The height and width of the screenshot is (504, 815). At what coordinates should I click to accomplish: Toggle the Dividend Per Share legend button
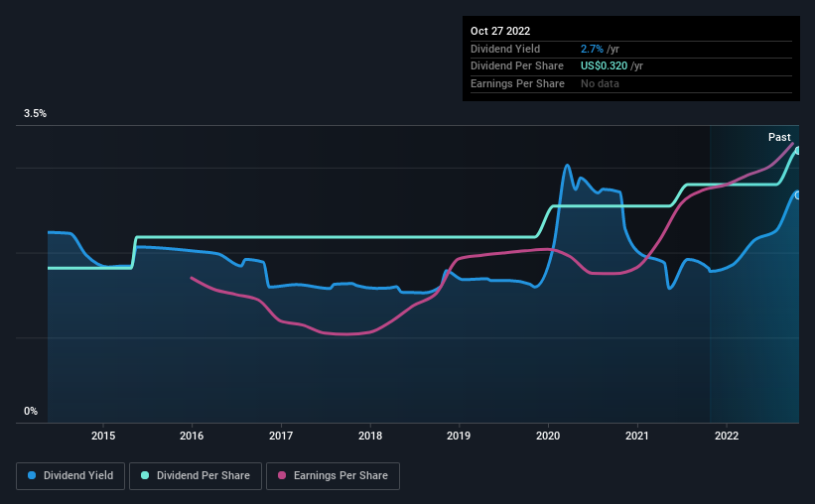point(196,476)
